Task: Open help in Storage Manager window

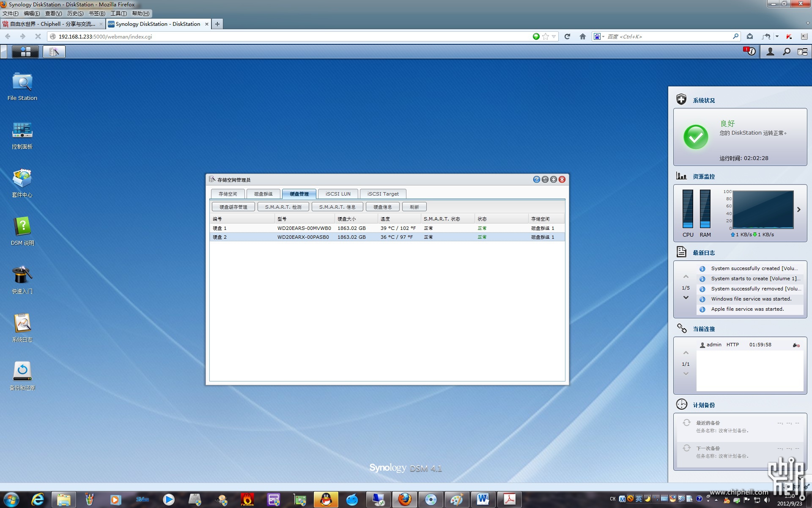Action: point(536,179)
